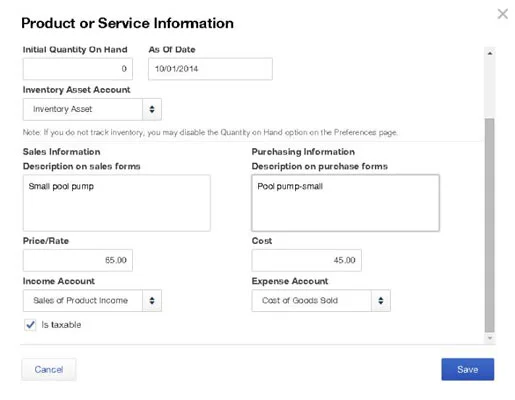This screenshot has width=515, height=400.
Task: Click the As Of Date label
Action: click(x=172, y=49)
